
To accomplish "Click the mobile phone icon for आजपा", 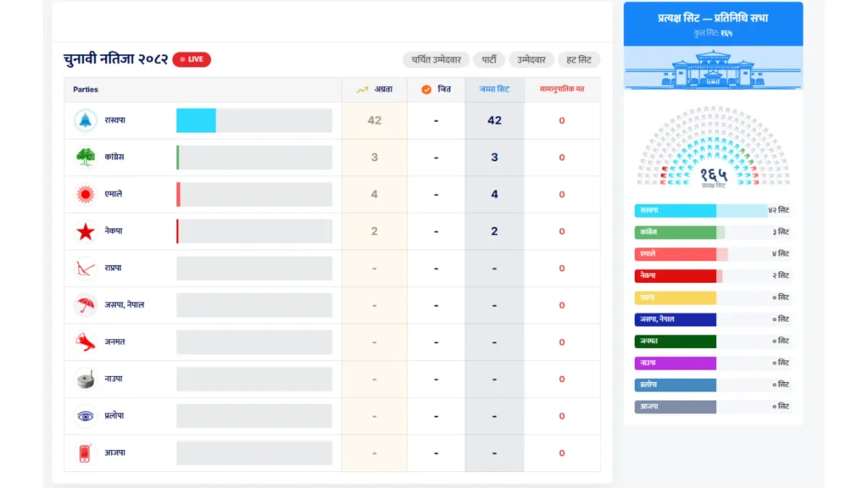I will (86, 453).
